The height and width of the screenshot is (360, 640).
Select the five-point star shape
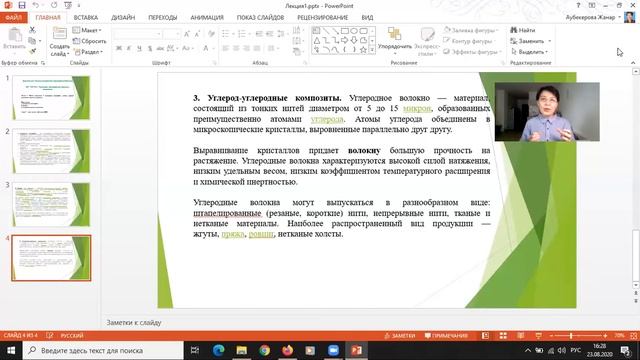pos(363,50)
